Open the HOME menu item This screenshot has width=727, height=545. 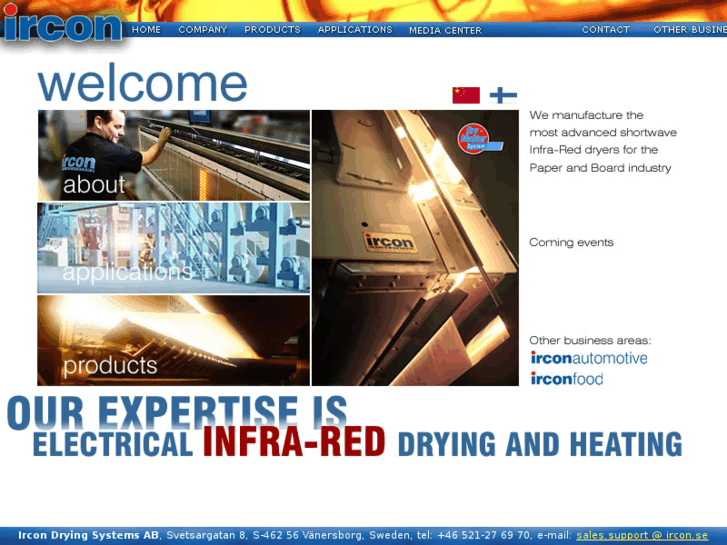click(x=147, y=30)
